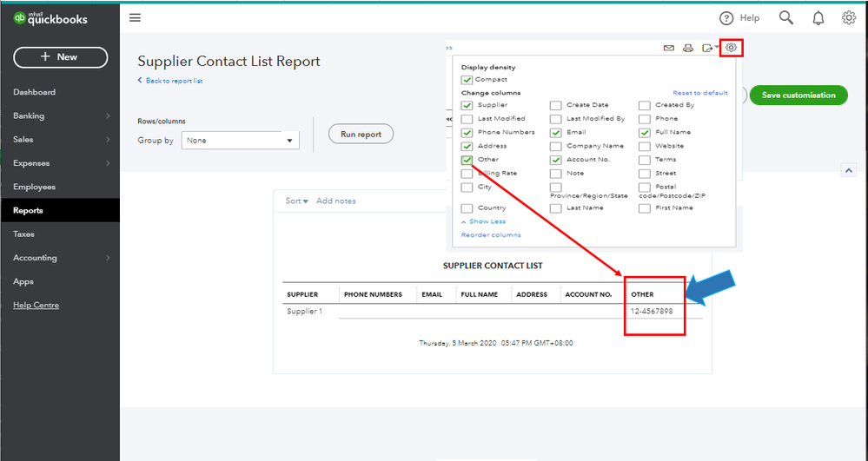Image resolution: width=868 pixels, height=461 pixels.
Task: Open Apps in sidebar
Action: tap(23, 281)
